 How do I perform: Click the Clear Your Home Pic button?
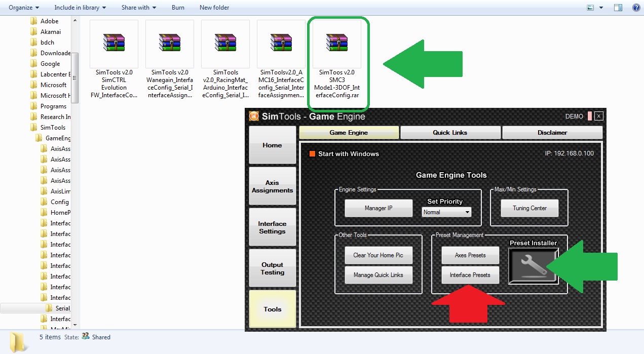pos(378,255)
